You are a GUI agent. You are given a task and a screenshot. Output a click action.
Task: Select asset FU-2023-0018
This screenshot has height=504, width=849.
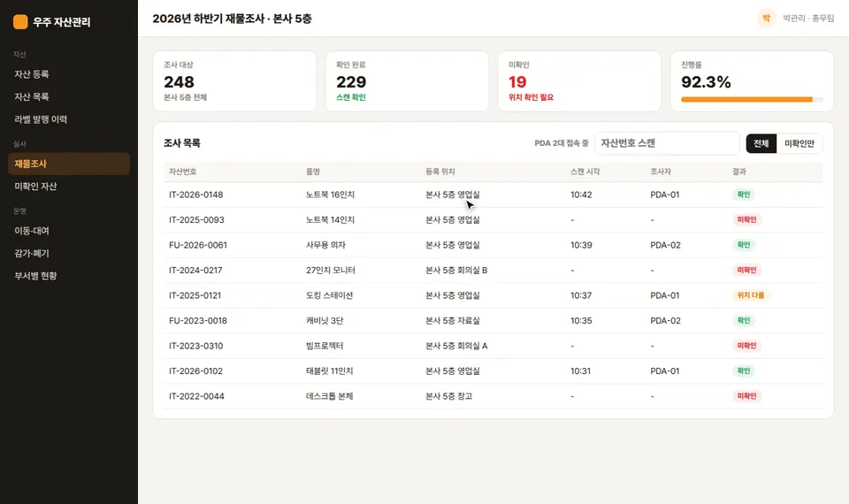(x=198, y=320)
